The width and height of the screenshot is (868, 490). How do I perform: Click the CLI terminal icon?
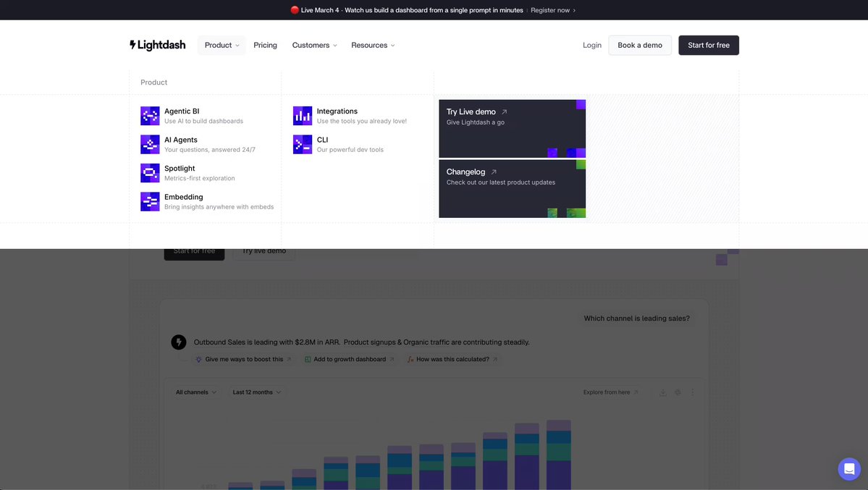(303, 145)
